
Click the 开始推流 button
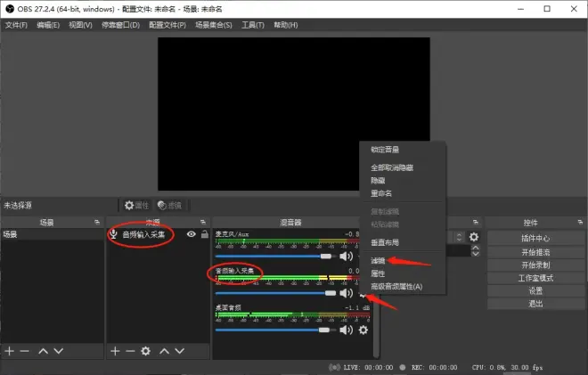coord(535,252)
